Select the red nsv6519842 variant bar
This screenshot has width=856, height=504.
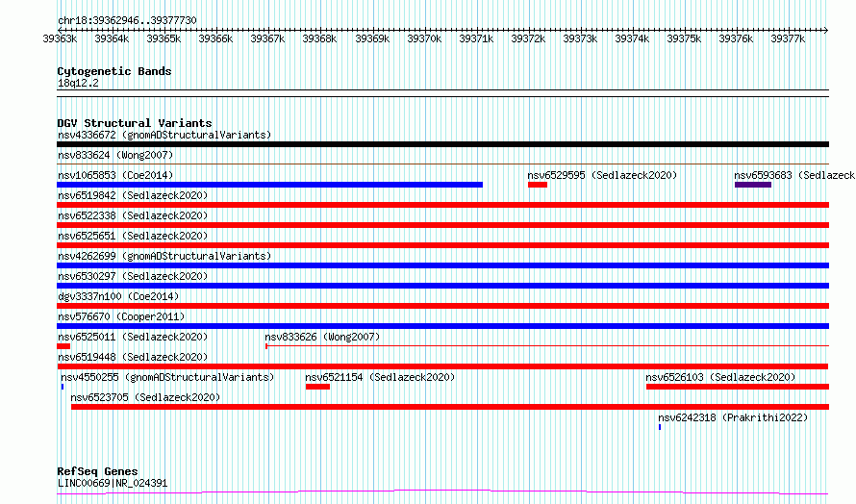(442, 205)
